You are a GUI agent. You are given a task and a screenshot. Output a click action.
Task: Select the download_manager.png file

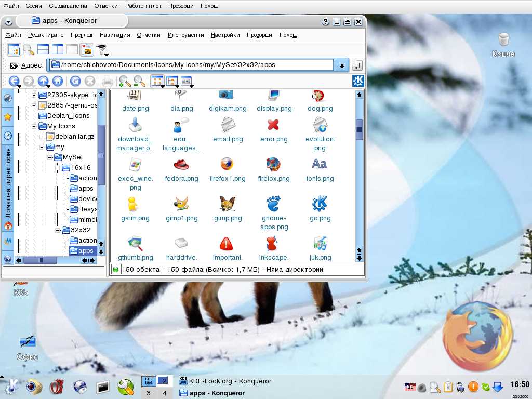point(135,135)
